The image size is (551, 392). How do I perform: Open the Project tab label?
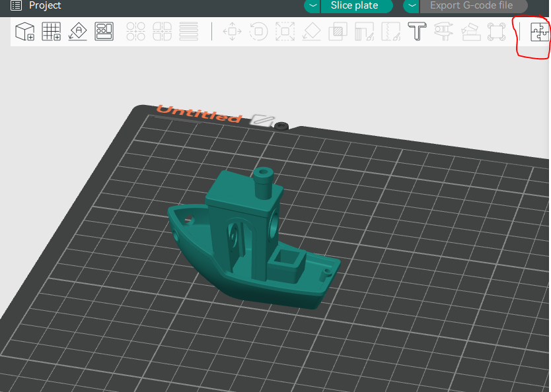click(45, 5)
